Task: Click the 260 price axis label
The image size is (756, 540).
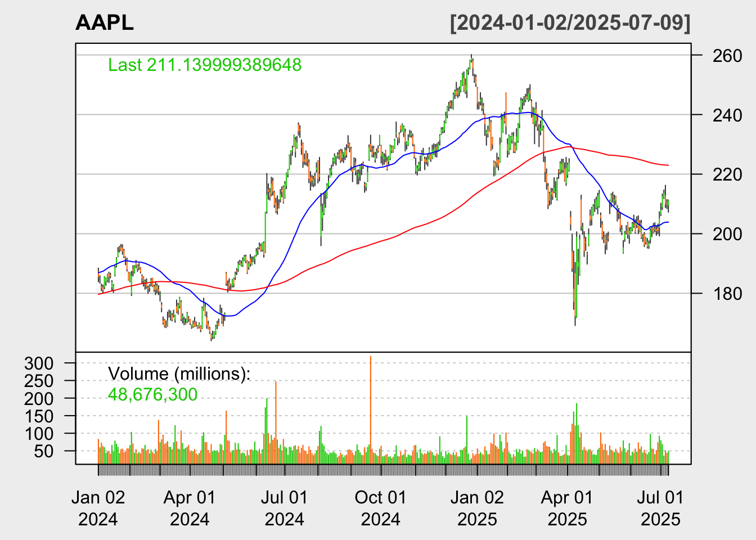Action: pyautogui.click(x=727, y=56)
